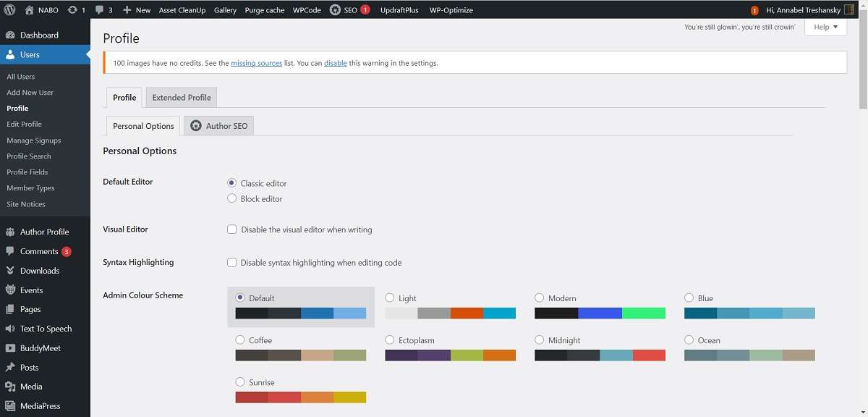Switch to the Extended Profile tab
868x417 pixels.
182,98
